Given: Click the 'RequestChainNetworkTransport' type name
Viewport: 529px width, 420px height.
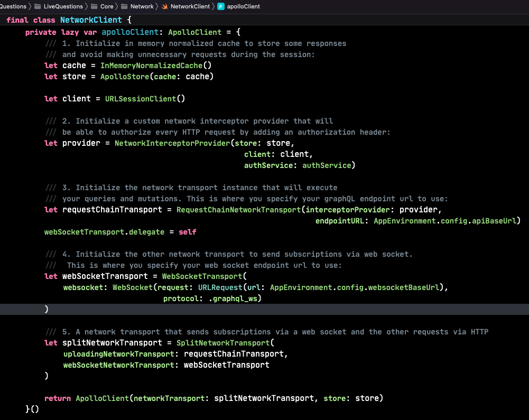Looking at the screenshot, I should click(x=238, y=210).
